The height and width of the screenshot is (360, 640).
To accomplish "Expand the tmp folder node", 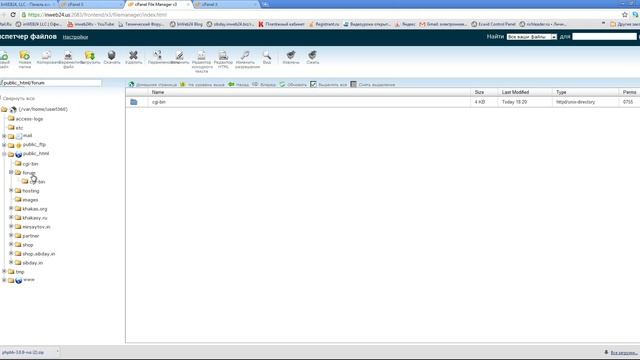I will click(x=4, y=271).
